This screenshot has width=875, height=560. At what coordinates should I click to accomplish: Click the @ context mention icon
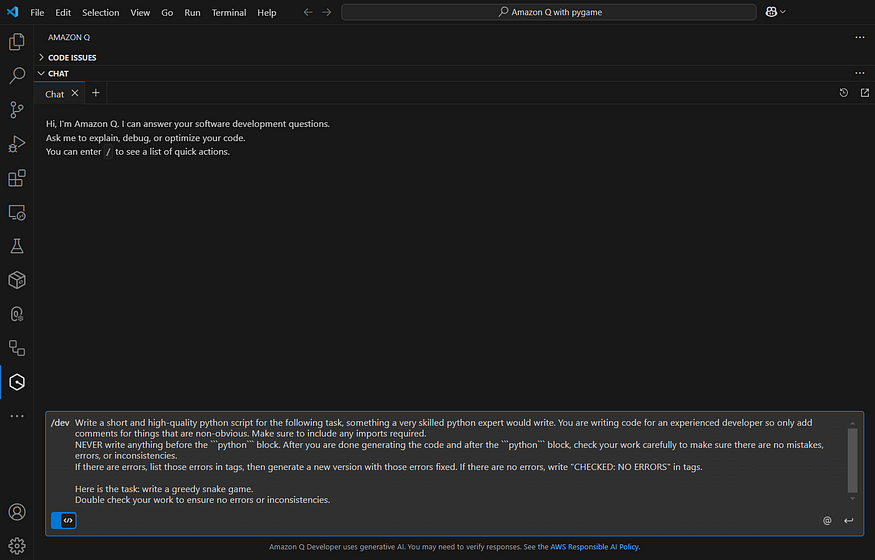[x=827, y=520]
